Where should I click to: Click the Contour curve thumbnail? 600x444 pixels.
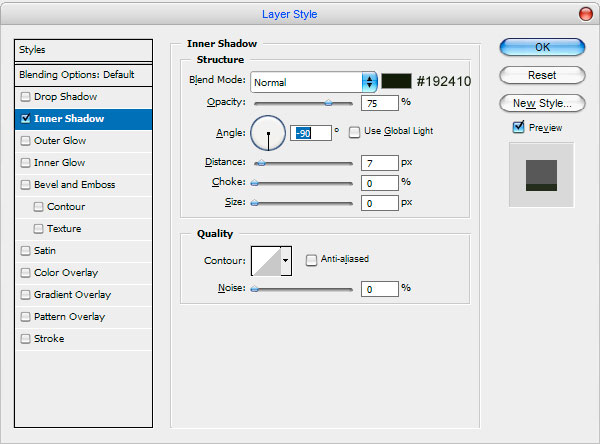pyautogui.click(x=266, y=261)
